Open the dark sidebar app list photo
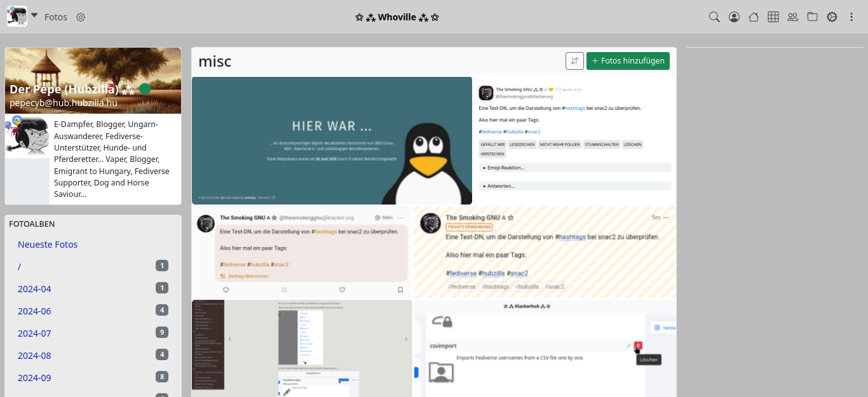868x397 pixels. (302, 348)
